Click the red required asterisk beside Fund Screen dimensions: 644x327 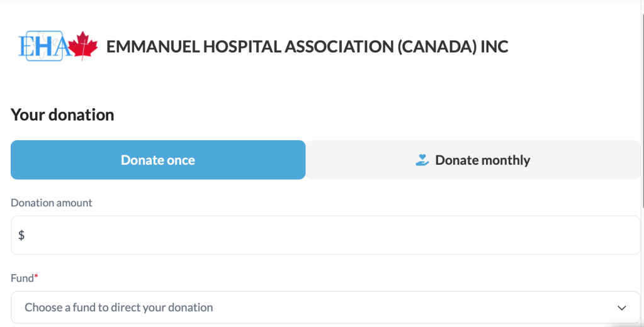coord(37,277)
